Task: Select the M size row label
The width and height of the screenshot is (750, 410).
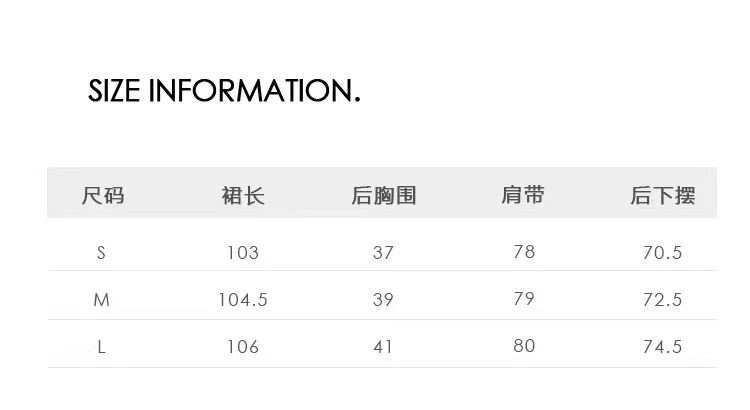Action: tap(101, 300)
